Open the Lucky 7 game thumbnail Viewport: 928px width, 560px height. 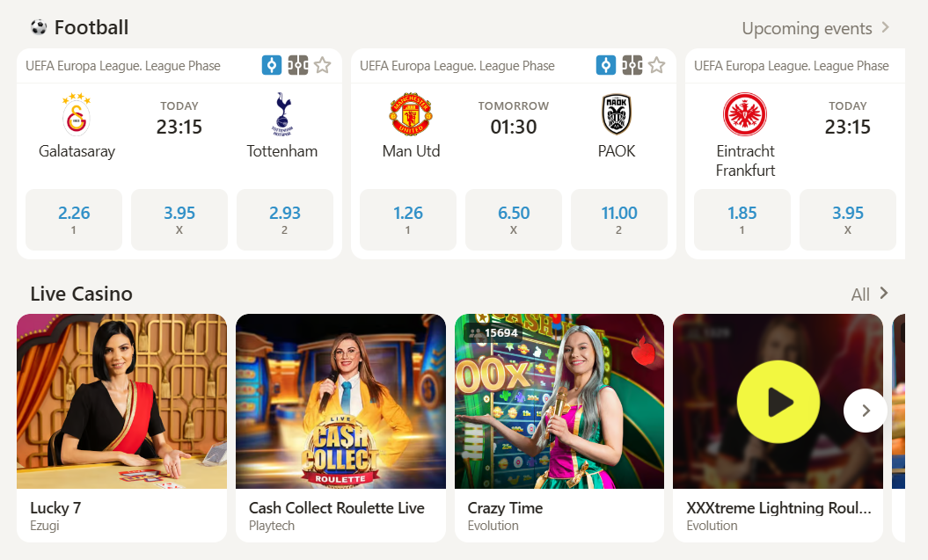122,401
